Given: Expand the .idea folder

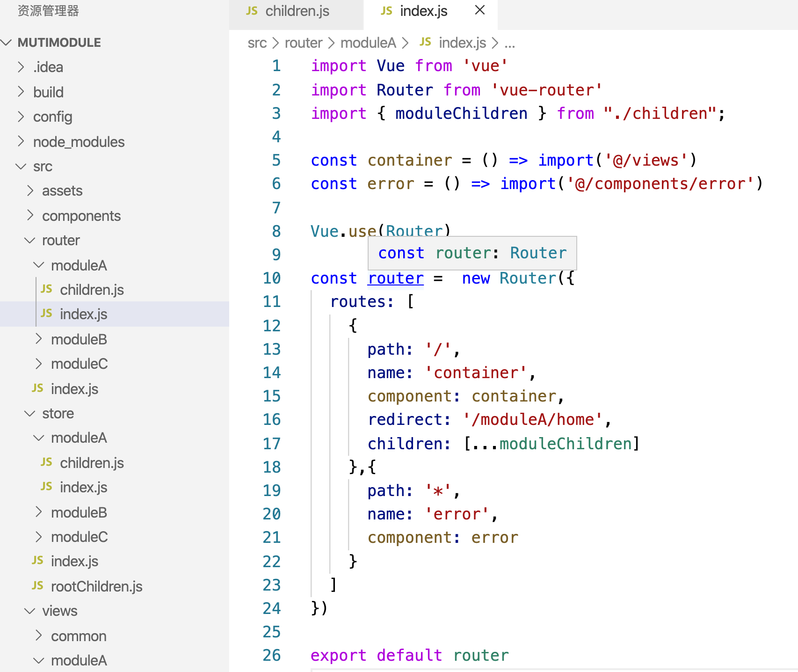Looking at the screenshot, I should tap(21, 67).
